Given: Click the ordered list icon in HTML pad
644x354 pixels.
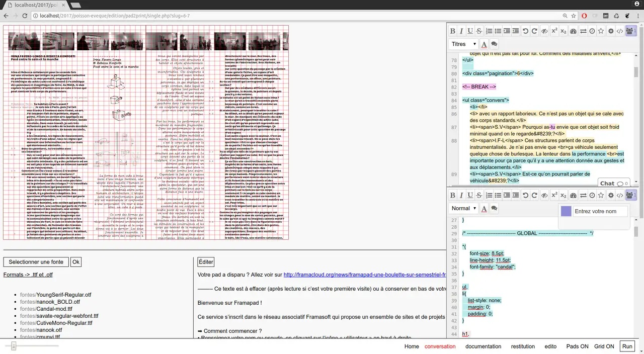Looking at the screenshot, I should point(489,31).
